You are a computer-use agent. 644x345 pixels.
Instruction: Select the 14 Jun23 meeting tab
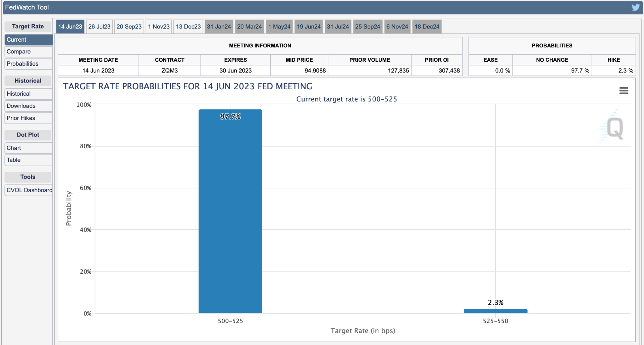(70, 27)
